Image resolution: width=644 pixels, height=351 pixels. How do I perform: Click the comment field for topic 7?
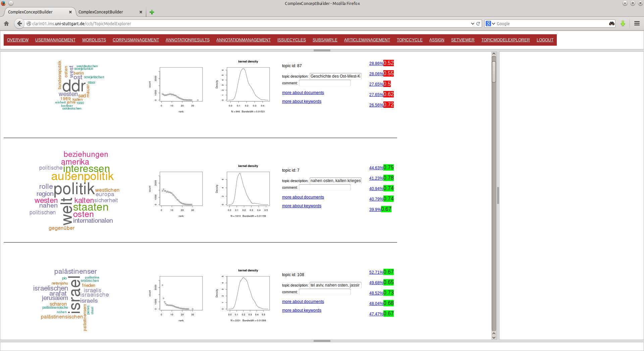[325, 187]
